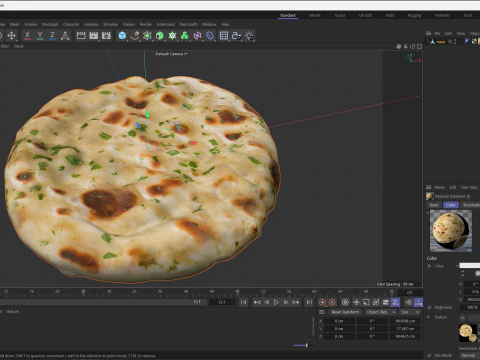
Task: Select the Basic tab in material attributes
Action: click(x=434, y=205)
